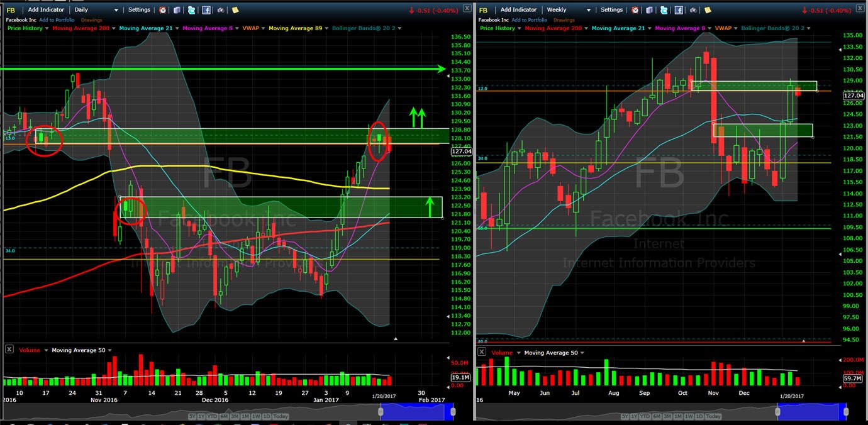Click the 59.7M volume label in weekly chart

point(852,378)
